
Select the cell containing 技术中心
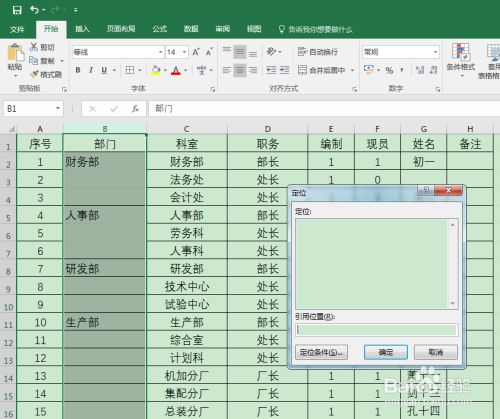click(x=187, y=287)
